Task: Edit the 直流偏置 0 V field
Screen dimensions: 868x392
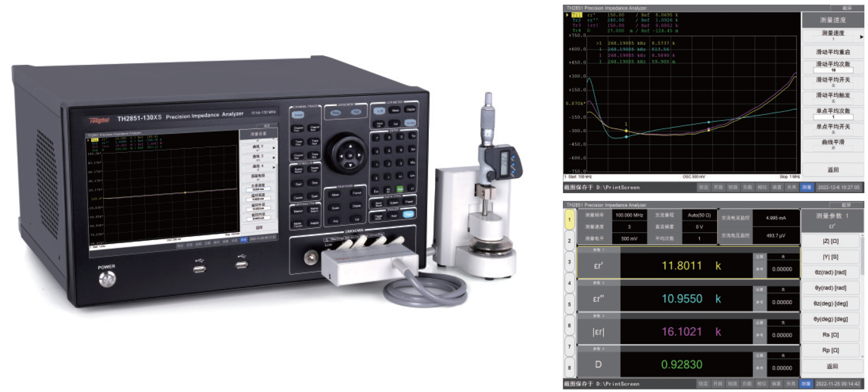Action: click(x=699, y=227)
